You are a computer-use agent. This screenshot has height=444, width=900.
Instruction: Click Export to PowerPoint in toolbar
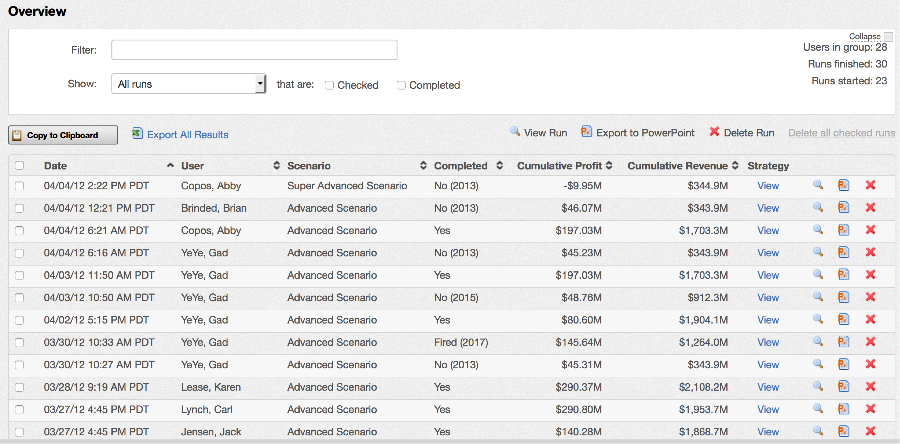[645, 133]
